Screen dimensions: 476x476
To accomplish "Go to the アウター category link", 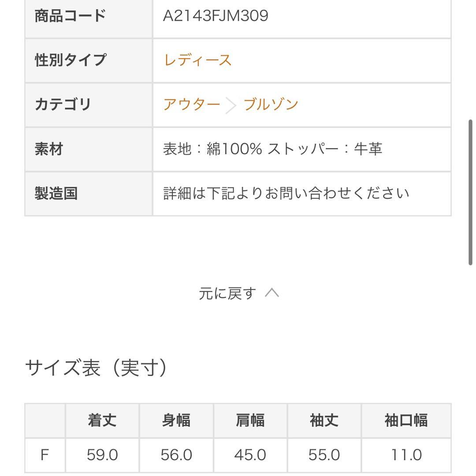I will (192, 104).
